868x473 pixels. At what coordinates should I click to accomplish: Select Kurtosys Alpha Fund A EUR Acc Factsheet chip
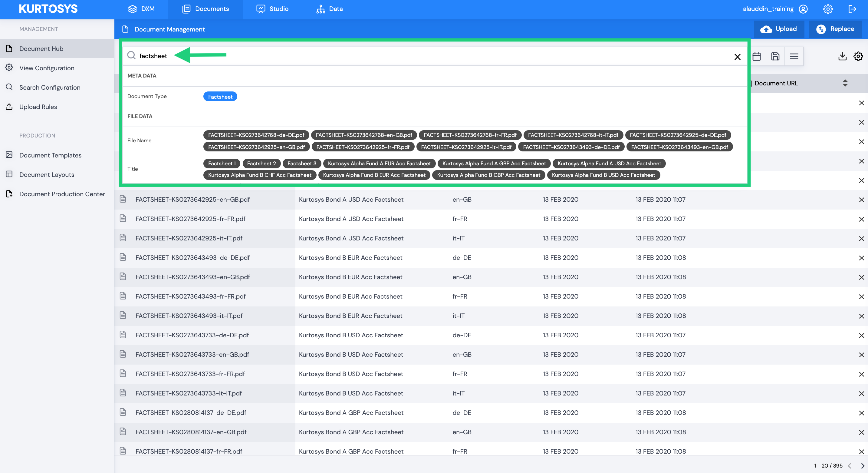[x=380, y=164]
